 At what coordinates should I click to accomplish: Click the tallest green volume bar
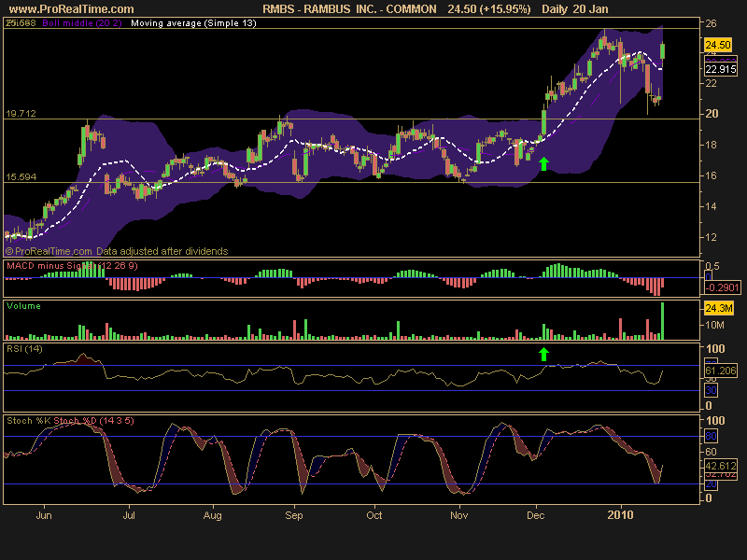click(x=662, y=320)
